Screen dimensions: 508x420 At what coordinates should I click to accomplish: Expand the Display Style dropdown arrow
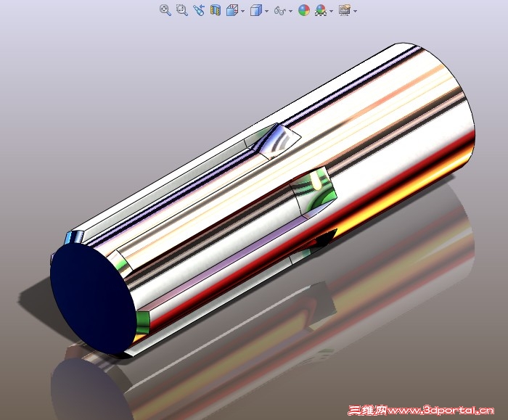[x=266, y=12]
